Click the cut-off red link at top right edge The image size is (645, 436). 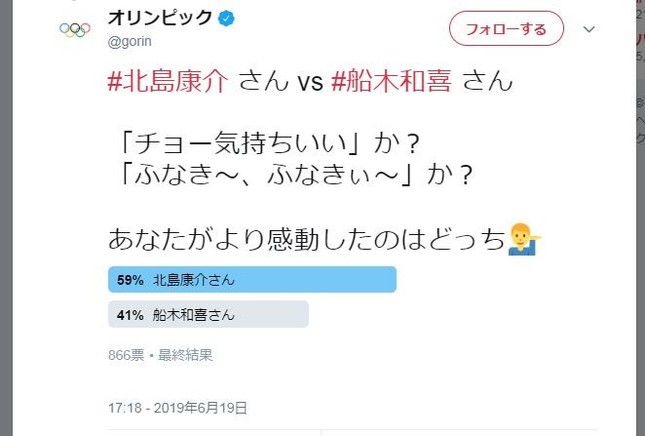(x=640, y=40)
